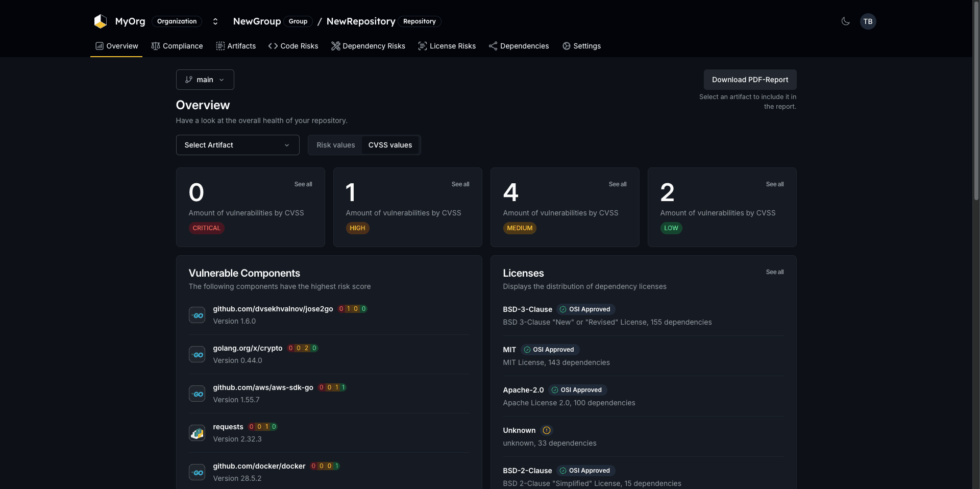Viewport: 980px width, 489px height.
Task: Click the Dependency Risks broken-link icon
Action: (337, 46)
